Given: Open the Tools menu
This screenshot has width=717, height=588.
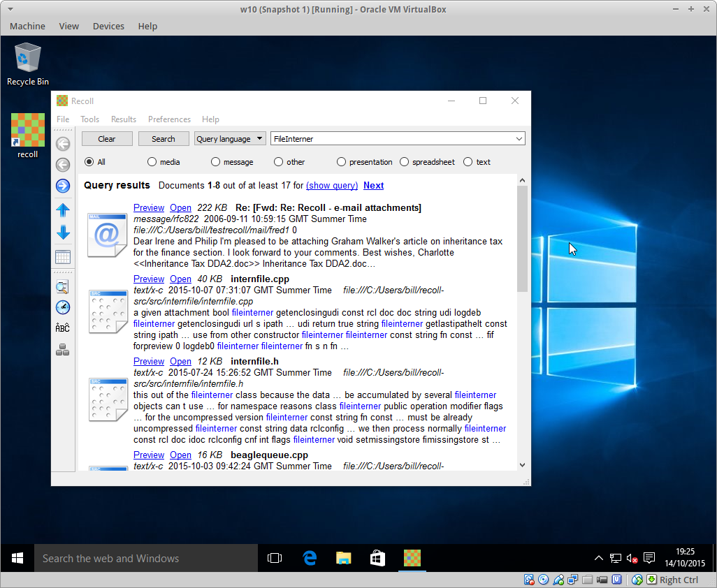Looking at the screenshot, I should (89, 119).
